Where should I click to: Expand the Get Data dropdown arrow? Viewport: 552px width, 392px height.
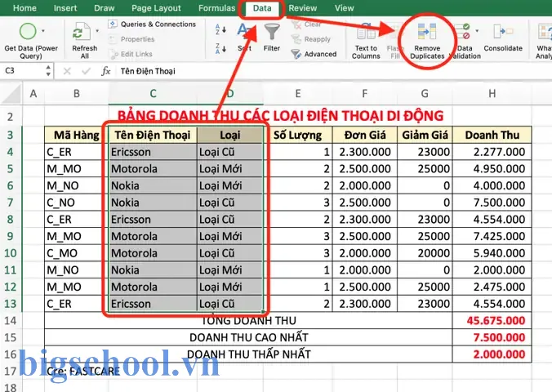coord(43,31)
